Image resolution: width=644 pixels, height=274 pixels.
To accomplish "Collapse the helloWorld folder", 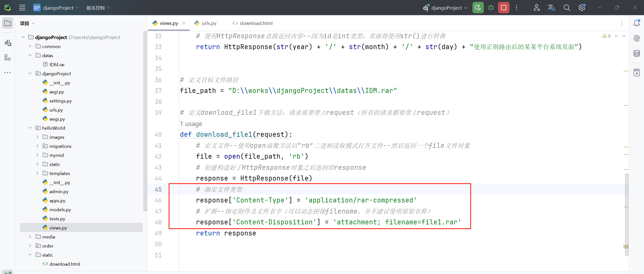I will pos(30,128).
